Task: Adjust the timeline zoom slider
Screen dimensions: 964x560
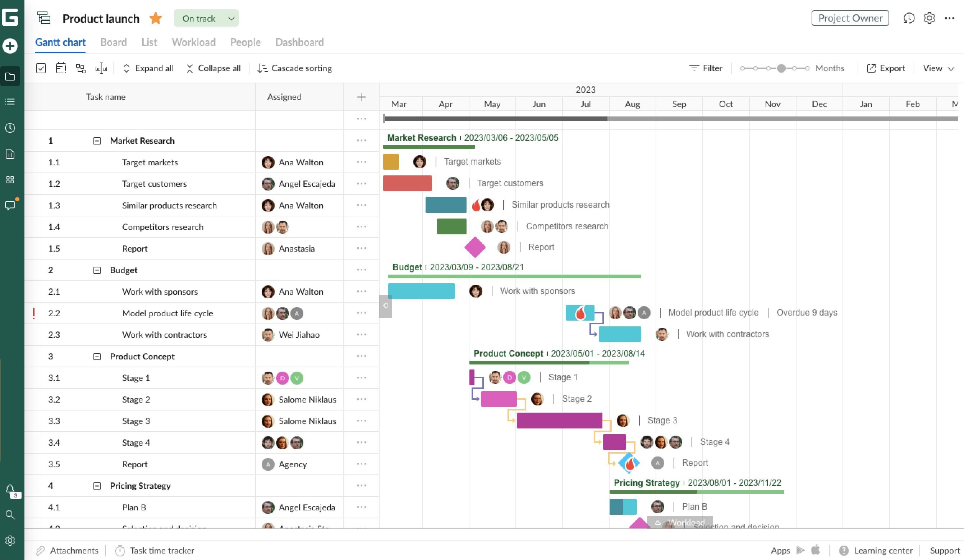Action: pos(781,68)
